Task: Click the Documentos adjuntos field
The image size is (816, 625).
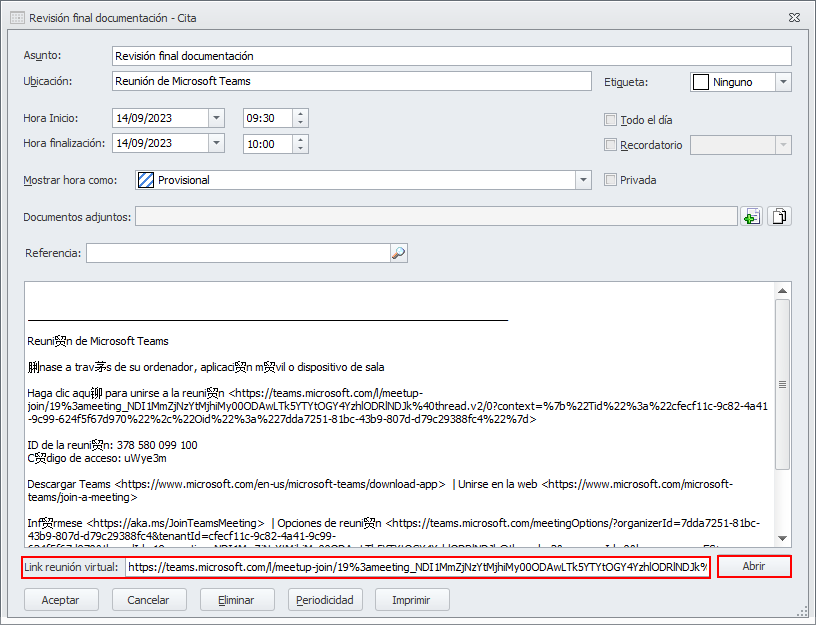Action: click(x=436, y=216)
